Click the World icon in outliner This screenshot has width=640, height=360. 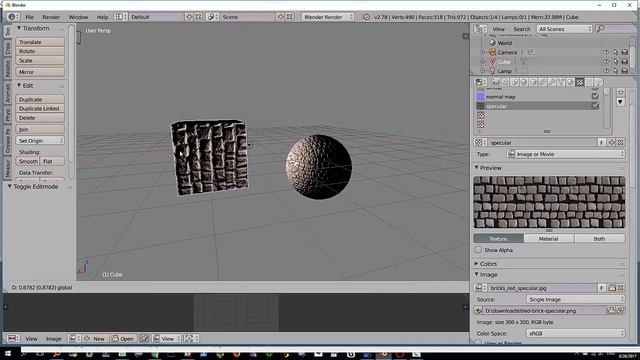tap(493, 42)
